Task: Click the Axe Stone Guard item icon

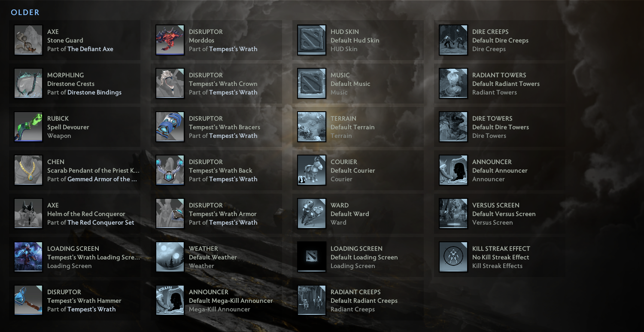Action: click(28, 40)
